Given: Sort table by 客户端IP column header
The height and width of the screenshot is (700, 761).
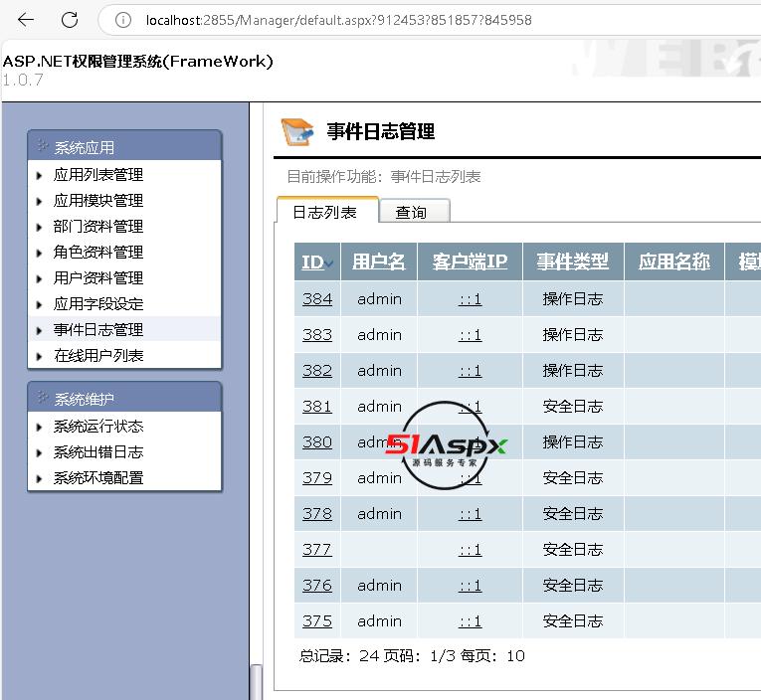Looking at the screenshot, I should (470, 262).
